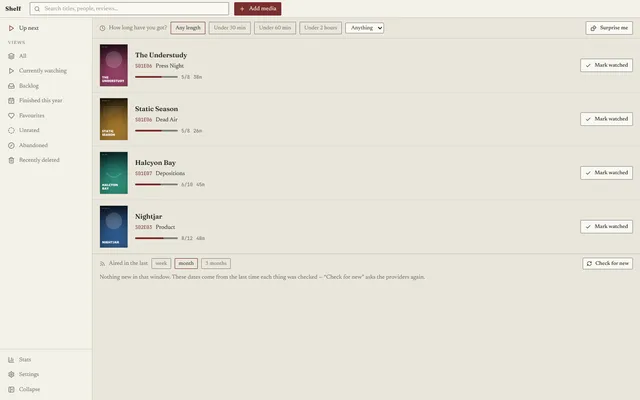Click the Finished this year calendar icon
The height and width of the screenshot is (400, 640).
11,100
